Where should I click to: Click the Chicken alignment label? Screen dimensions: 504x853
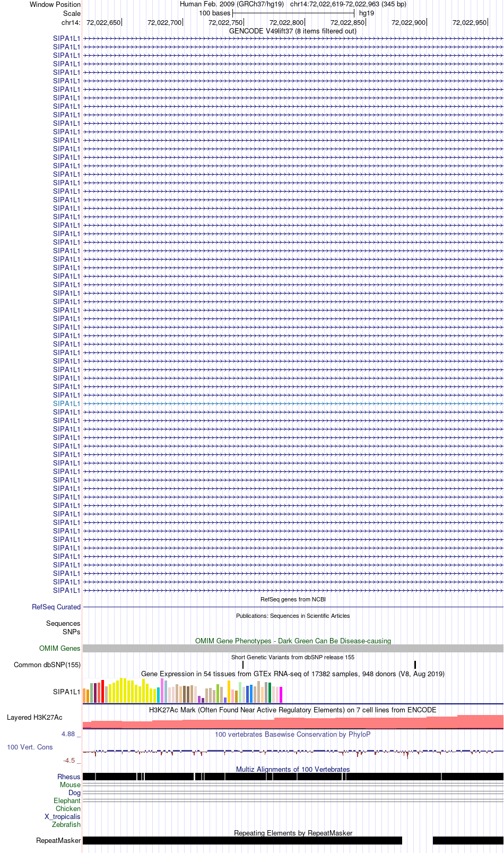tap(68, 809)
